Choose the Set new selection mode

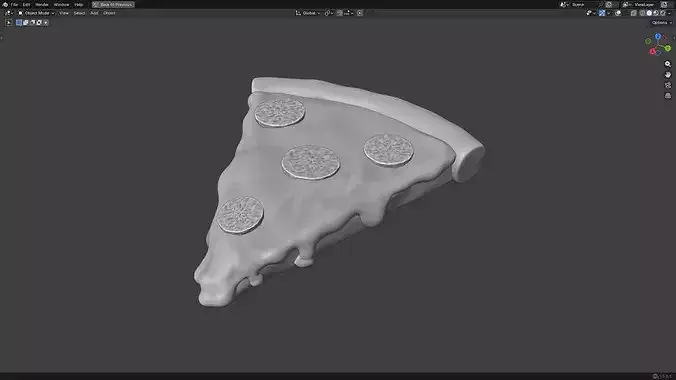coord(19,22)
